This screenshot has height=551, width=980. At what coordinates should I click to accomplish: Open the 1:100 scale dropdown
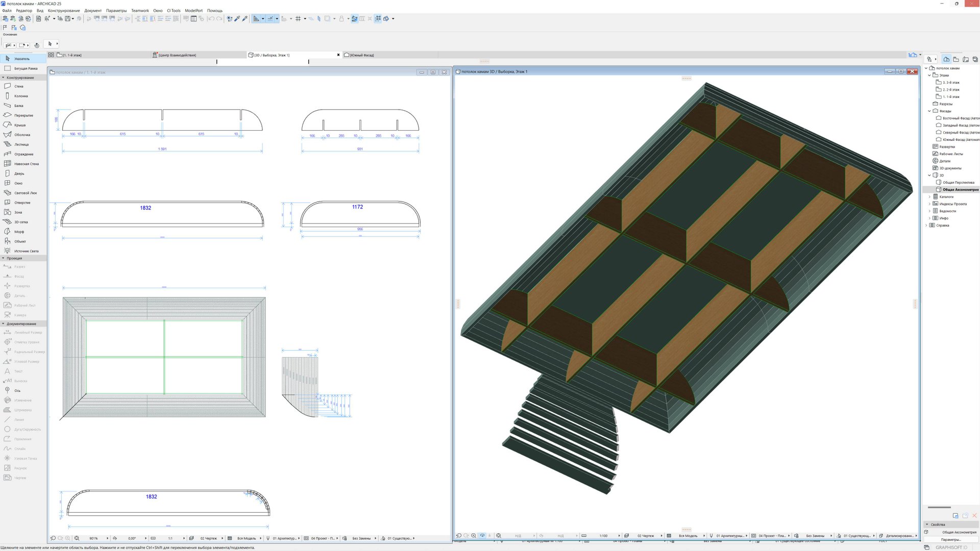pos(604,536)
